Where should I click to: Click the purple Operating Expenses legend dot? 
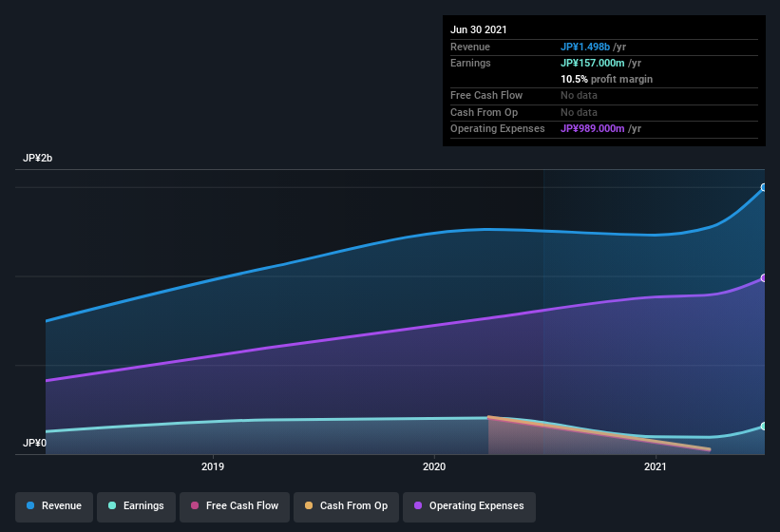click(418, 505)
